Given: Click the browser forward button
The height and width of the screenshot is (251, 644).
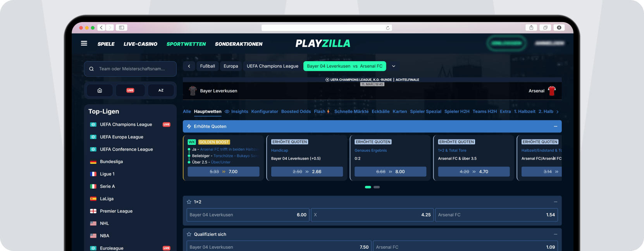Looking at the screenshot, I should pyautogui.click(x=110, y=28).
